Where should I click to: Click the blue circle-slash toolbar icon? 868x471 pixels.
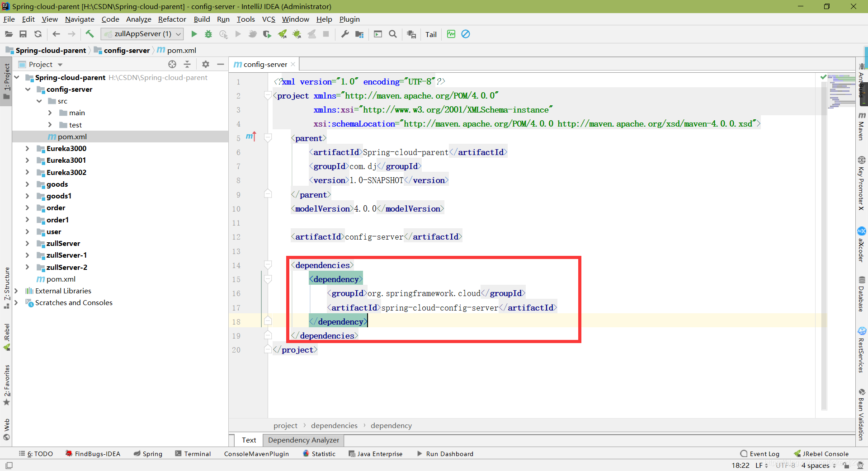(466, 34)
